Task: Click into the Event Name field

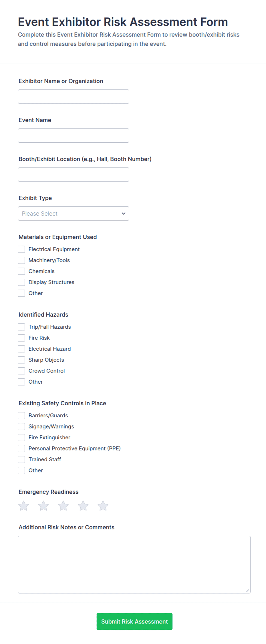Action: [74, 135]
